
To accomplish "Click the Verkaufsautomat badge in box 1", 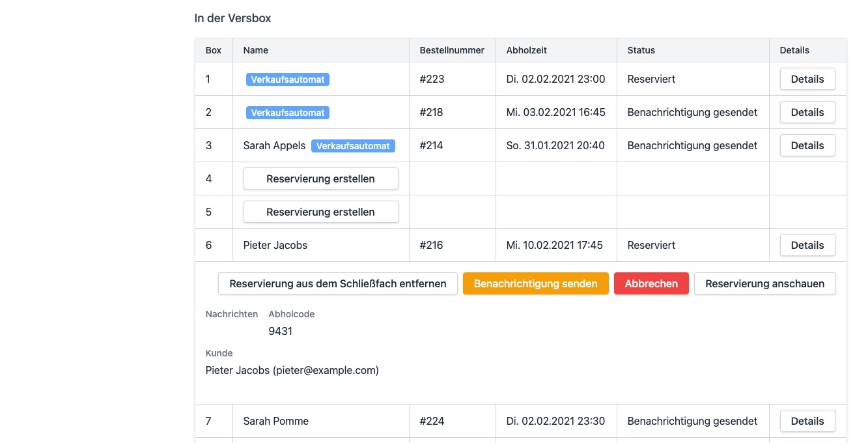I will pos(288,79).
